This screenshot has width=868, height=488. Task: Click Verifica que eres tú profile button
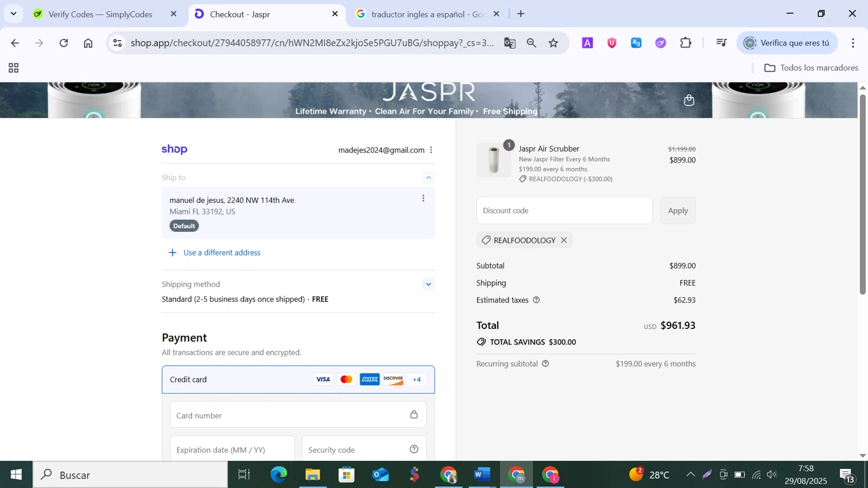[787, 43]
